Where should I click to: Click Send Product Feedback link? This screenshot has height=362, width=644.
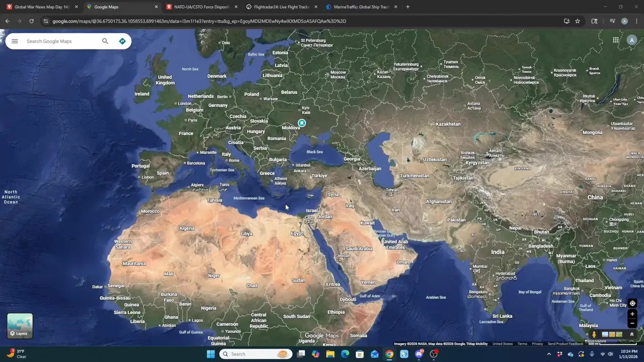(566, 344)
